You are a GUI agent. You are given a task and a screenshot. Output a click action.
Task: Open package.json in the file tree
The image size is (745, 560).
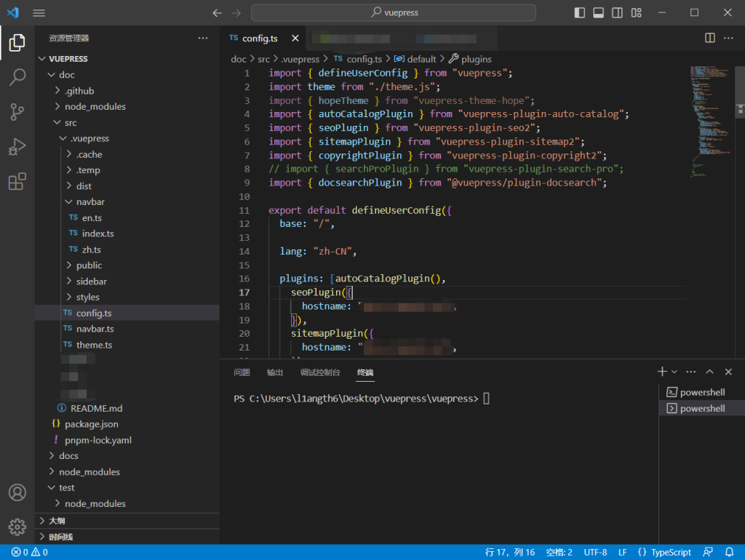pyautogui.click(x=127, y=424)
